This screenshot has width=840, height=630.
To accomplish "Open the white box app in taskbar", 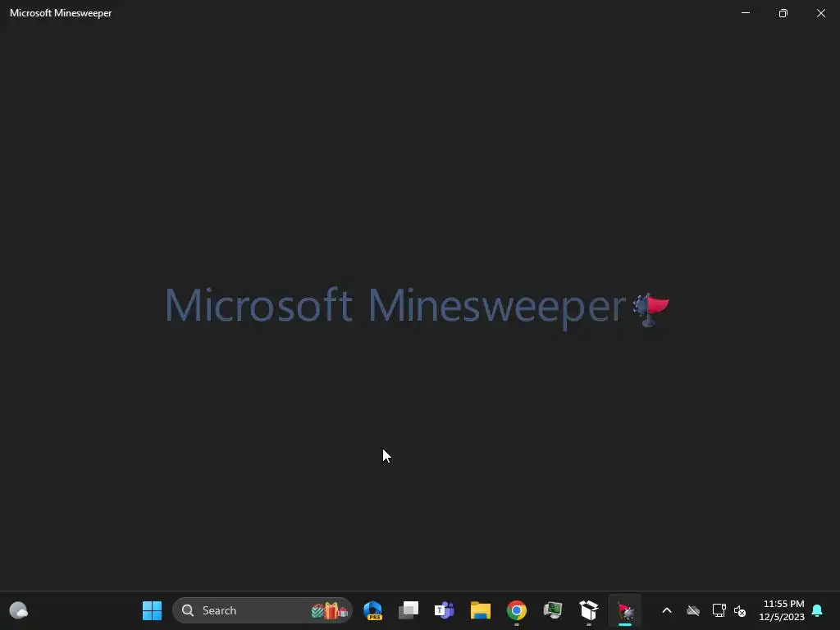I will (589, 610).
